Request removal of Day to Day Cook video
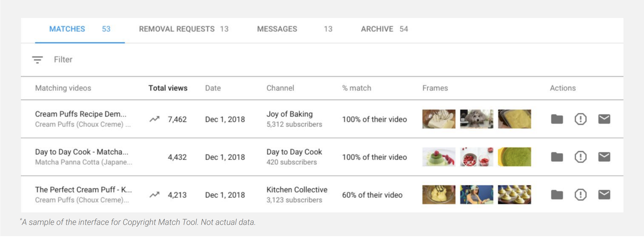 pos(580,157)
